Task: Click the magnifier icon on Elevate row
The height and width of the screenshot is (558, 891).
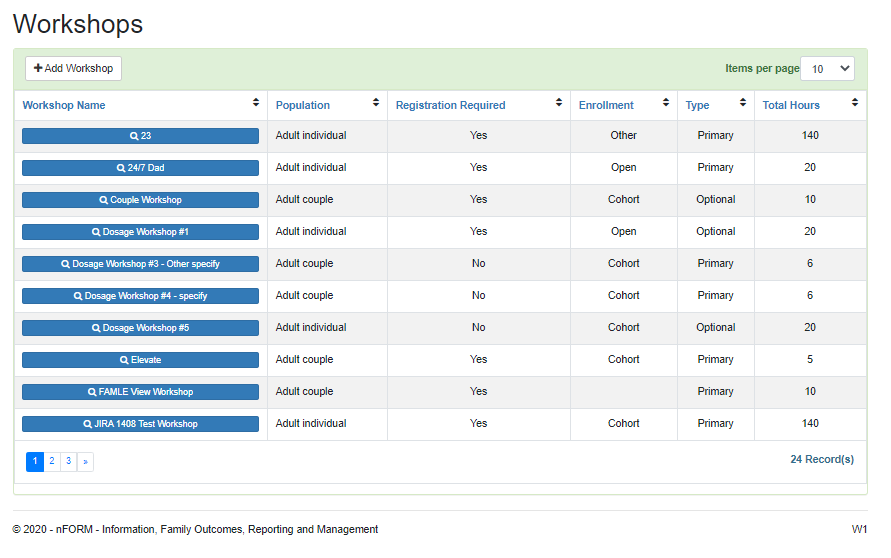Action: pyautogui.click(x=124, y=360)
